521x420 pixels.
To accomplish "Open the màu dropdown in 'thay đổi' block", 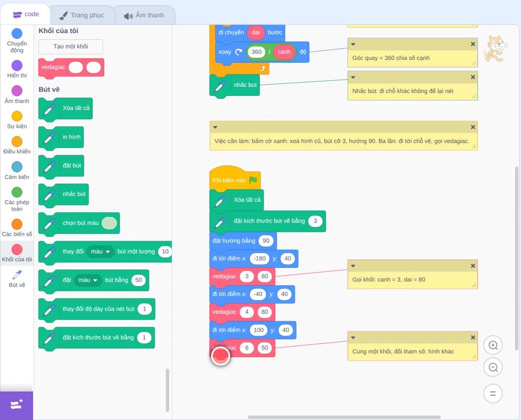I will [x=101, y=252].
